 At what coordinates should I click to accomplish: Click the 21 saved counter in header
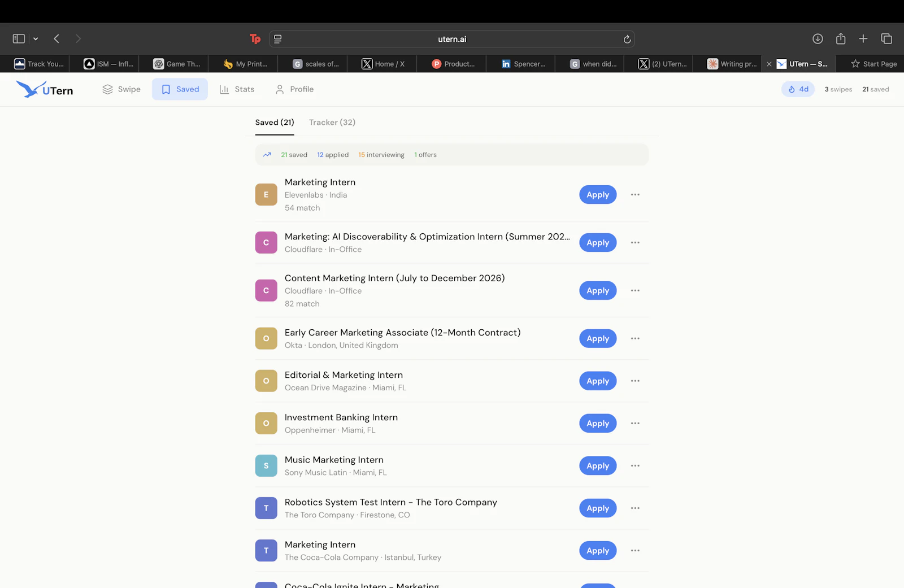pyautogui.click(x=875, y=89)
